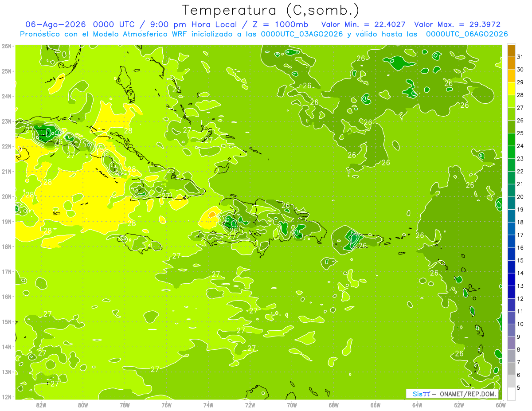The image size is (532, 411).
Task: Pick the white legend swatch below 5
Action: [511, 394]
